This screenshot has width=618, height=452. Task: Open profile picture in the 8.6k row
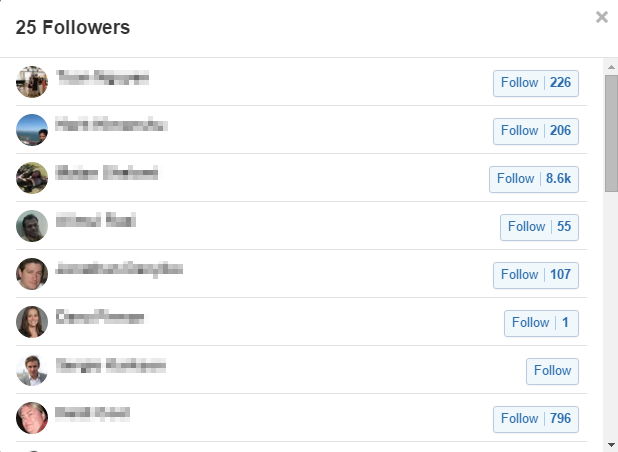(32, 178)
